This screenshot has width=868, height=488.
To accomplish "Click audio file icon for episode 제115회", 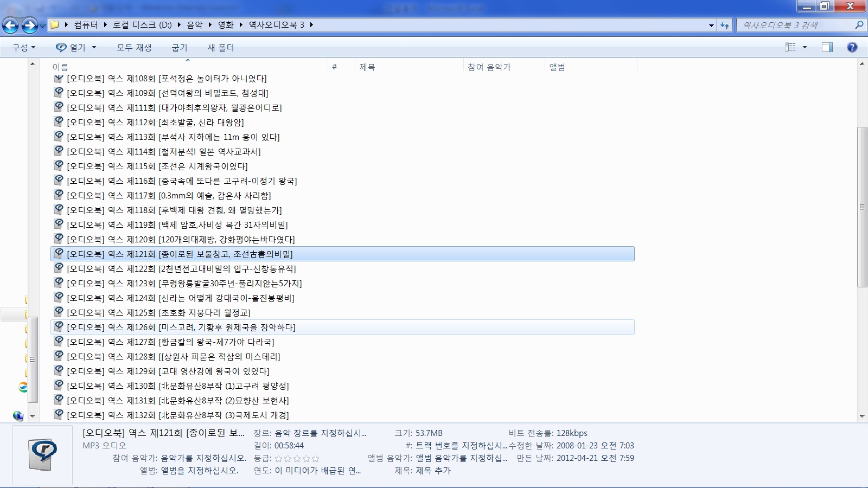I will [x=59, y=166].
